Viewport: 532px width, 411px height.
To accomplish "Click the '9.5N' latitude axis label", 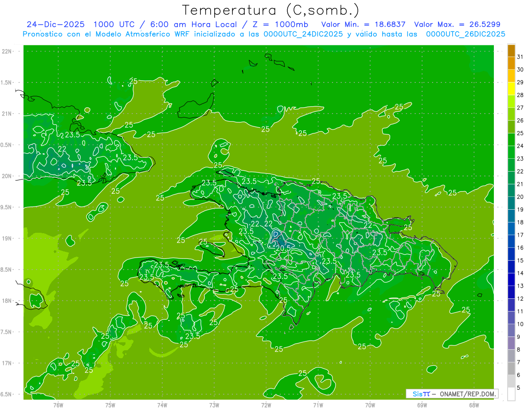I will [x=7, y=207].
